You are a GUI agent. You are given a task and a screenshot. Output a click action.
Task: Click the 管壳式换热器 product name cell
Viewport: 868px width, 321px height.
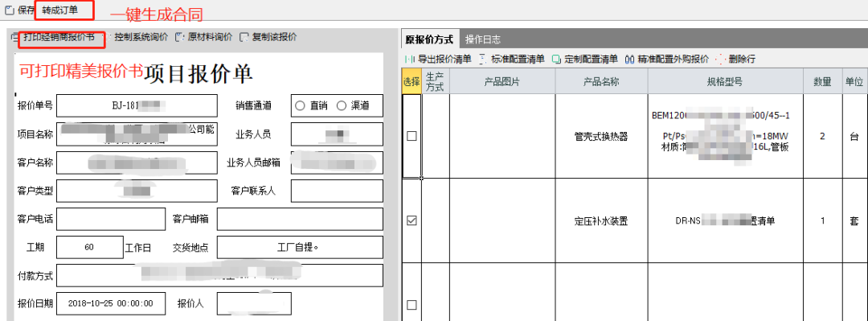pos(602,136)
